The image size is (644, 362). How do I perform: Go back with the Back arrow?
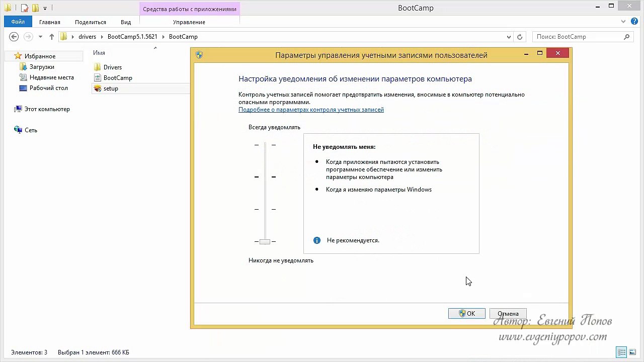pyautogui.click(x=14, y=37)
